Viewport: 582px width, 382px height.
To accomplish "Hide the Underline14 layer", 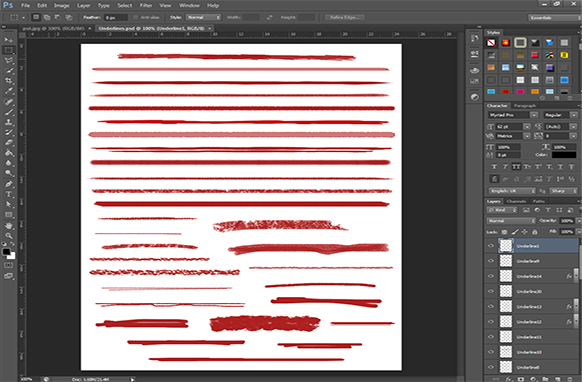I will click(491, 276).
